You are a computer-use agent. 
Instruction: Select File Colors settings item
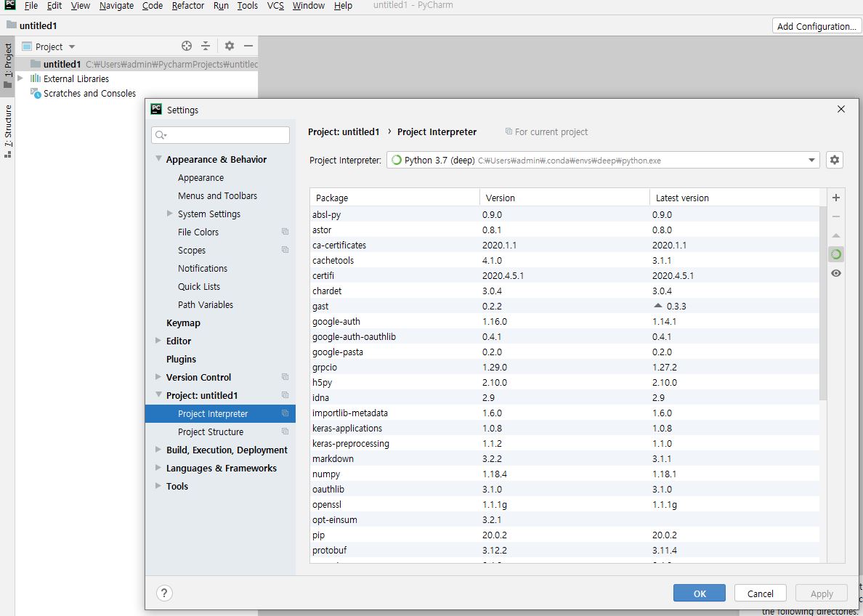point(198,232)
